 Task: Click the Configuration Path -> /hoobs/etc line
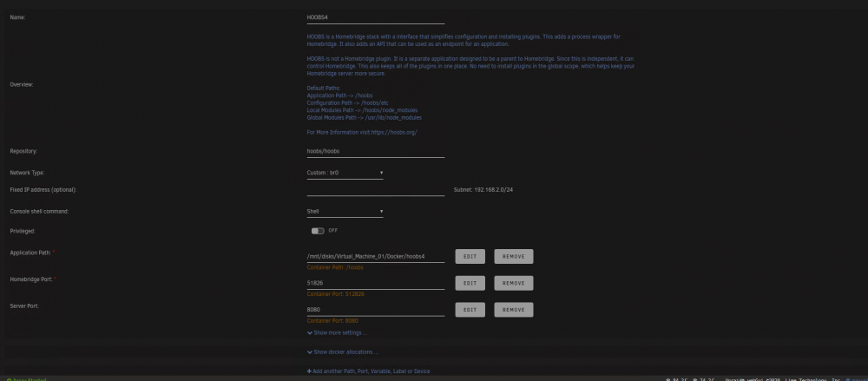point(348,103)
